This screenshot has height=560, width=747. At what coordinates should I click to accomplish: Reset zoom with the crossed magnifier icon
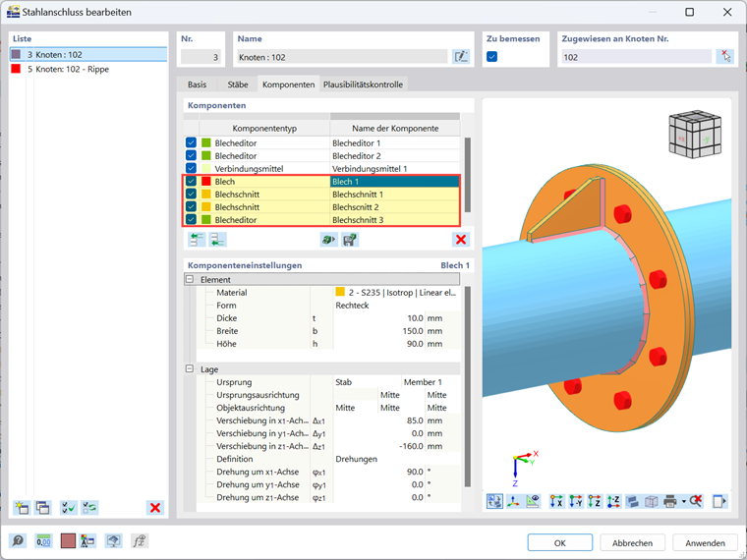pos(696,501)
